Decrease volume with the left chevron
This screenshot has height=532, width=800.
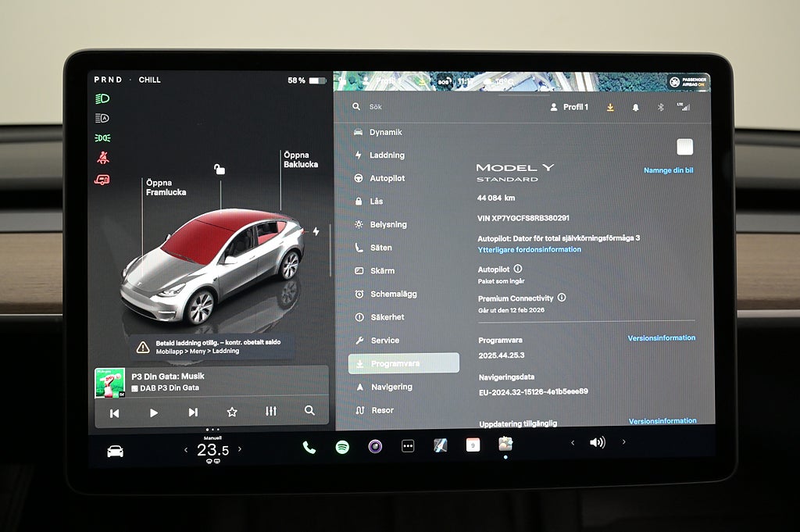coord(572,442)
